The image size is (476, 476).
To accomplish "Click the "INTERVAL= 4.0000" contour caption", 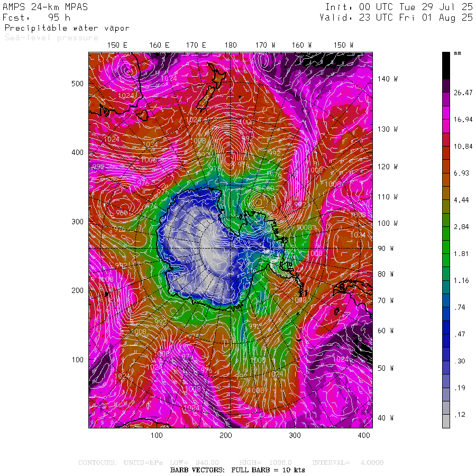I will point(348,463).
